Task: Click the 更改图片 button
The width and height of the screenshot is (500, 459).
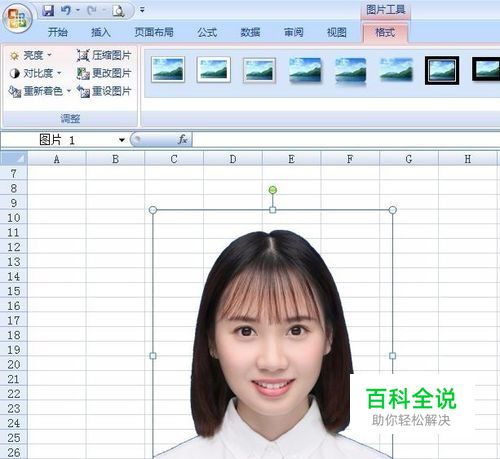Action: pos(104,73)
